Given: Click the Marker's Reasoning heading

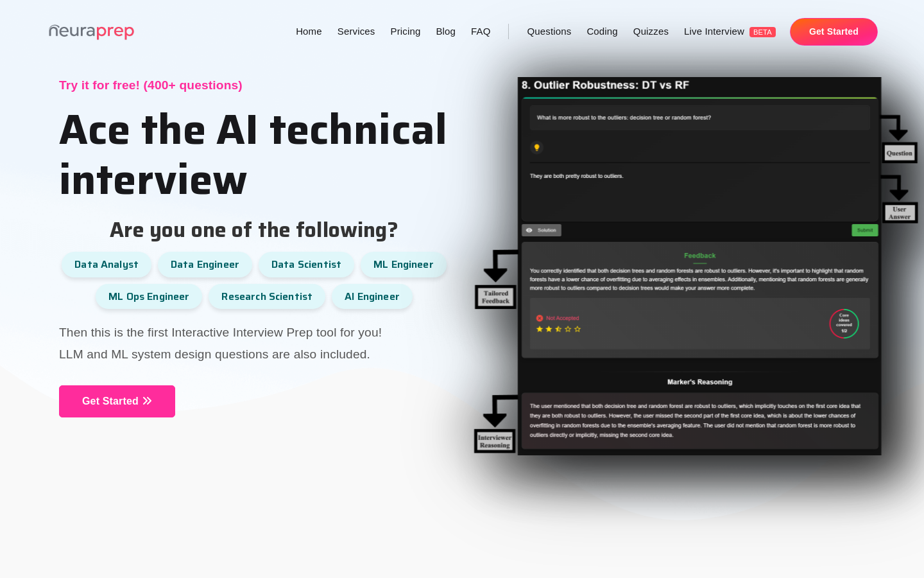Looking at the screenshot, I should coord(699,381).
